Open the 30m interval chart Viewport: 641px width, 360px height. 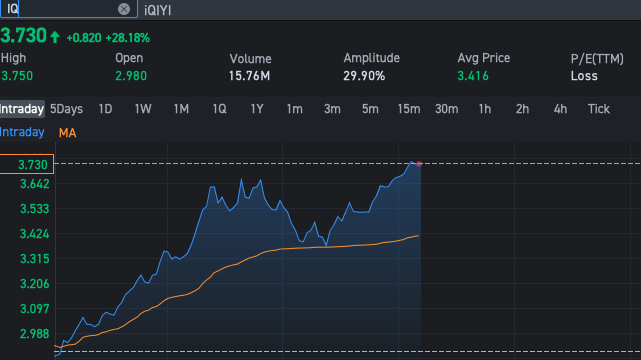click(x=446, y=109)
